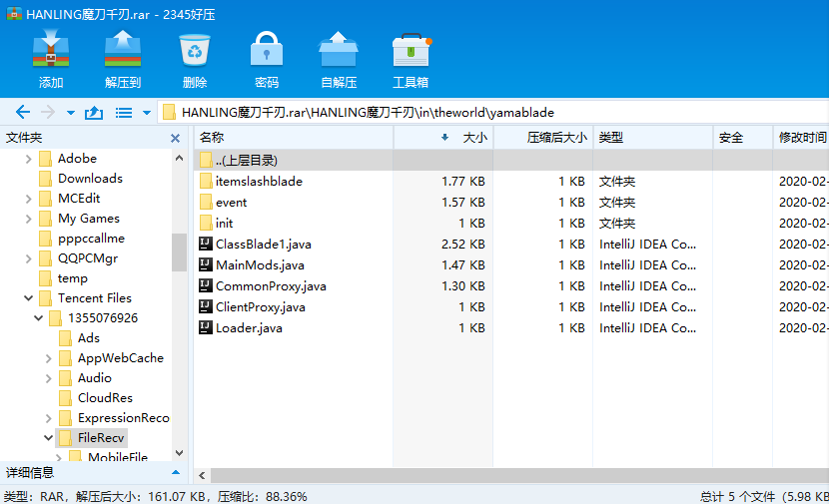The height and width of the screenshot is (504, 829).
Task: Click the folder tree scroll down arrow
Action: [x=179, y=453]
